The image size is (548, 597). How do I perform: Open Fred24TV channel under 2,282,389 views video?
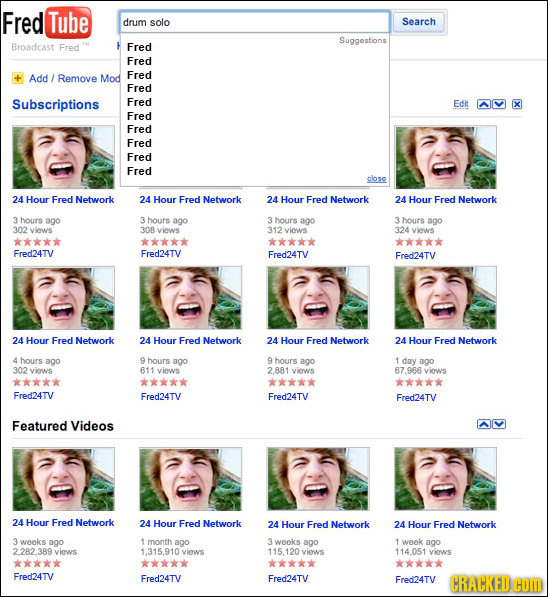(x=34, y=576)
